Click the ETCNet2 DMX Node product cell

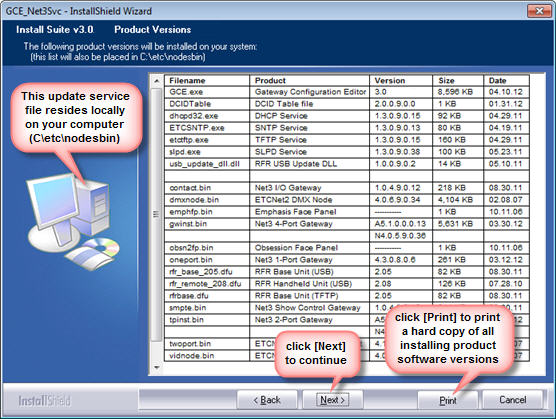click(x=310, y=200)
